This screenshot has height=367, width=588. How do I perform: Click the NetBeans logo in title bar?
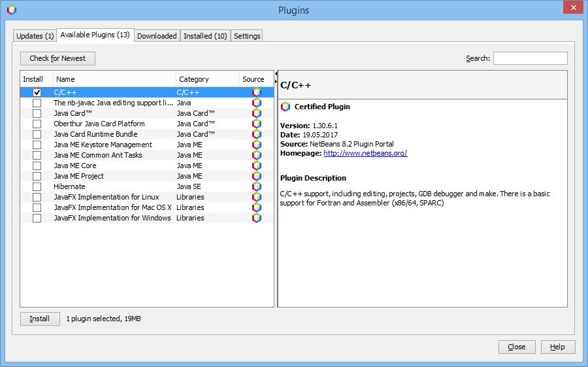(x=11, y=10)
